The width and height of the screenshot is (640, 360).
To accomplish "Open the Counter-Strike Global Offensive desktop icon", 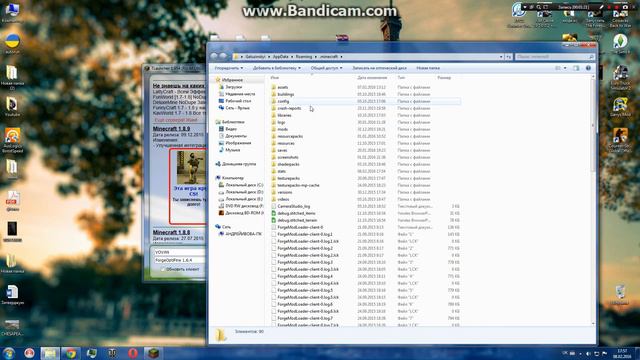I will 620,140.
